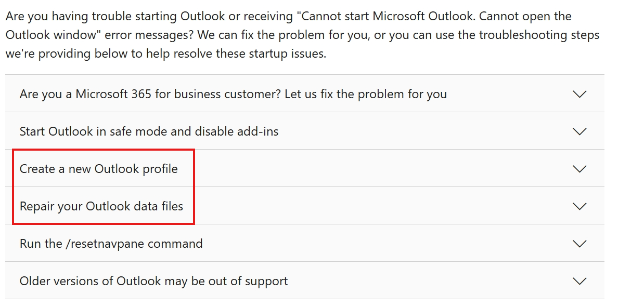
Task: Click the chevron for Create a new Outlook profile
Action: pyautogui.click(x=579, y=169)
